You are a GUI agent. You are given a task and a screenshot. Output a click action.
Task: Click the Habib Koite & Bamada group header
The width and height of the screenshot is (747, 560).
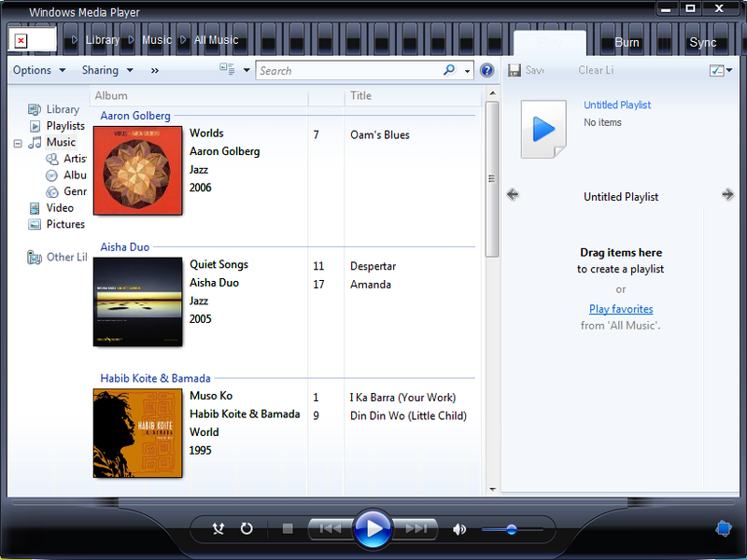click(155, 379)
